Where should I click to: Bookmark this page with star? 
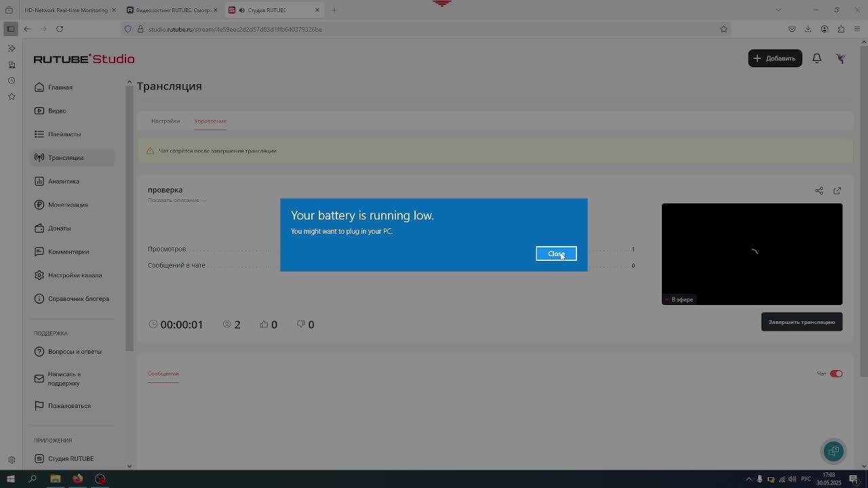coord(724,29)
